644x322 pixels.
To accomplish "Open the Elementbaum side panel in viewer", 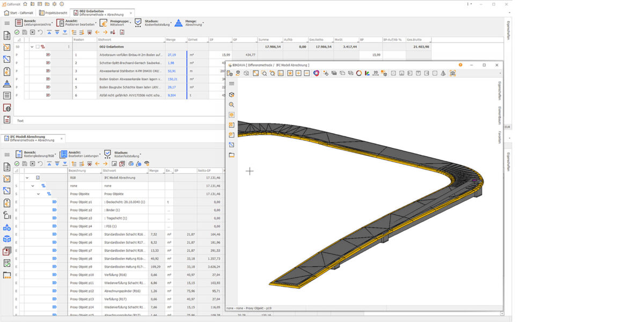I will [x=499, y=115].
